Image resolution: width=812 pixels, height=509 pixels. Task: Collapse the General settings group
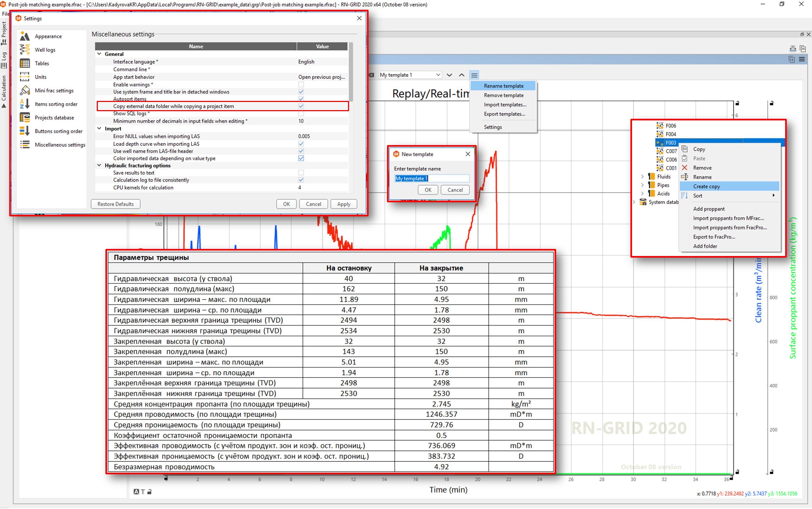tap(99, 54)
